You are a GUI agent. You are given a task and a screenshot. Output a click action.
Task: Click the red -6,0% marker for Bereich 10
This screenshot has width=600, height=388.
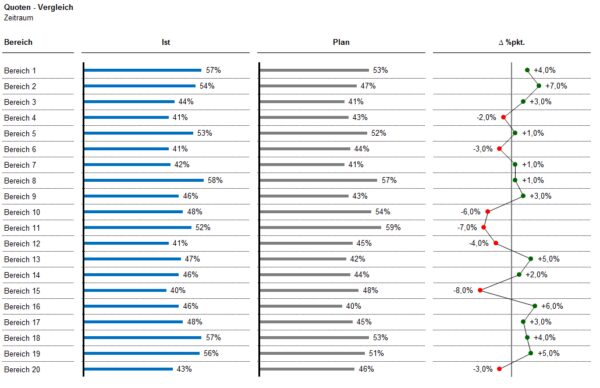pos(488,212)
